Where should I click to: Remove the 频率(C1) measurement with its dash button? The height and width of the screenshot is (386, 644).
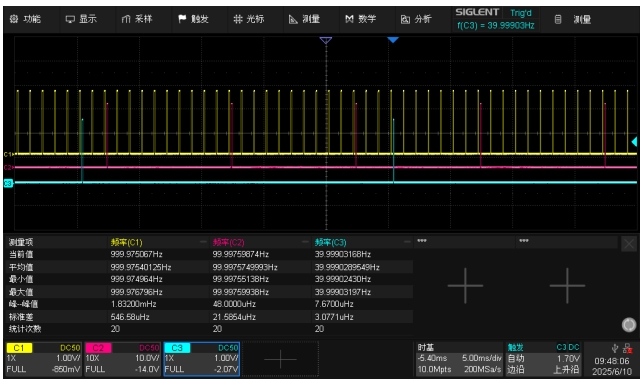[203, 242]
